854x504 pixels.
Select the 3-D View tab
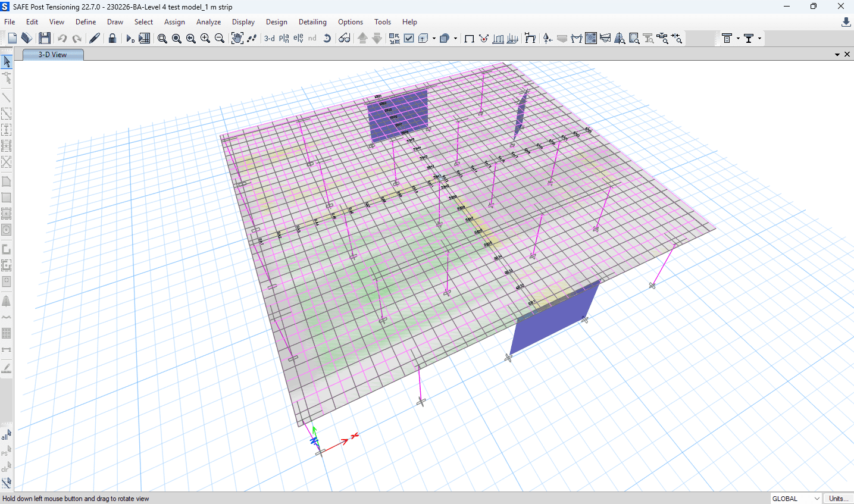53,55
